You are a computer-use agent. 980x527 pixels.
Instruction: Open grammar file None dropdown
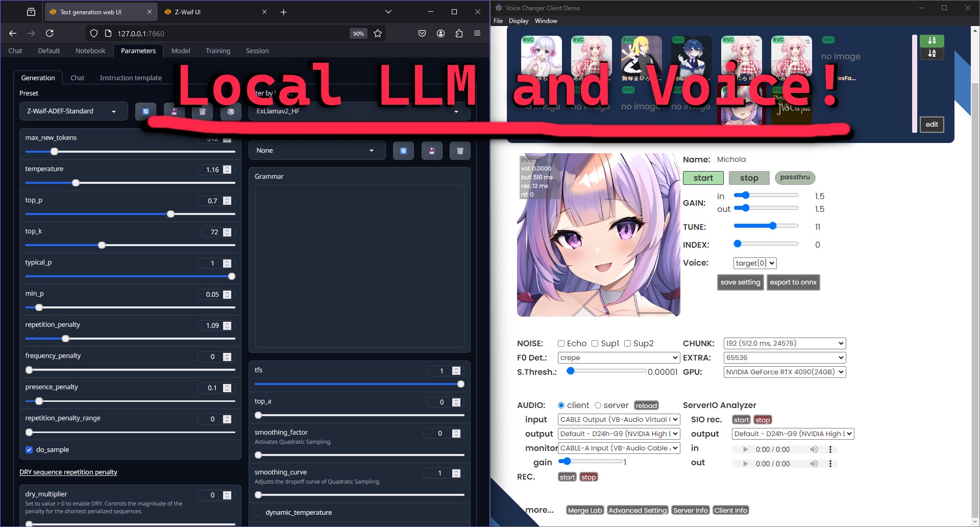click(x=317, y=151)
